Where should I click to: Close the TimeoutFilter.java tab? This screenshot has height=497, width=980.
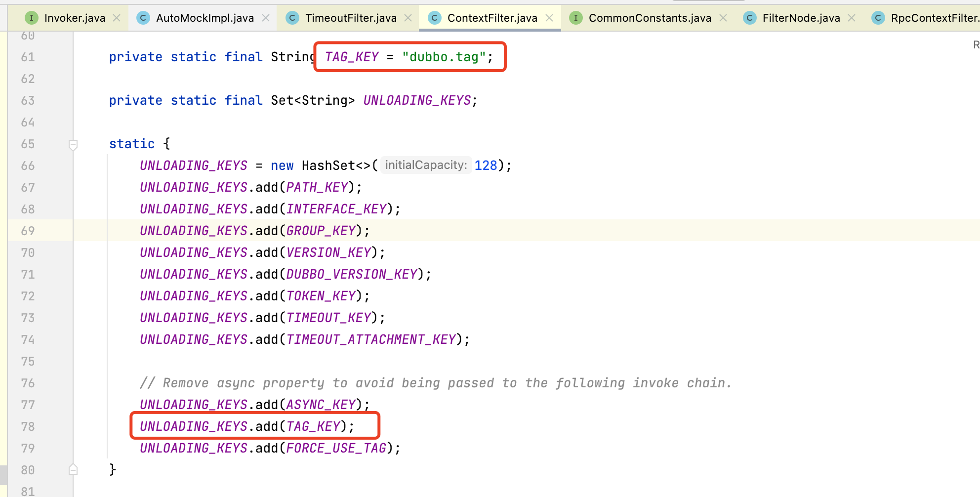point(408,18)
